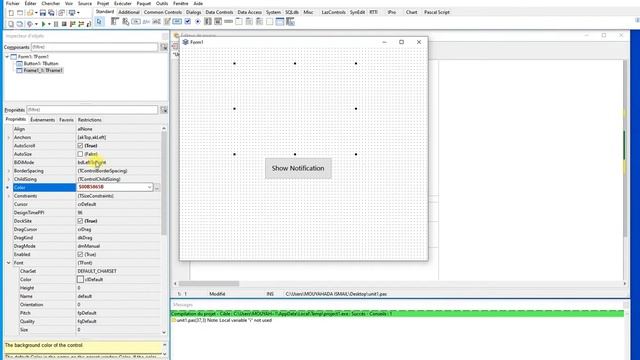Open the dropdown arrow beside Open icon

[36, 13]
